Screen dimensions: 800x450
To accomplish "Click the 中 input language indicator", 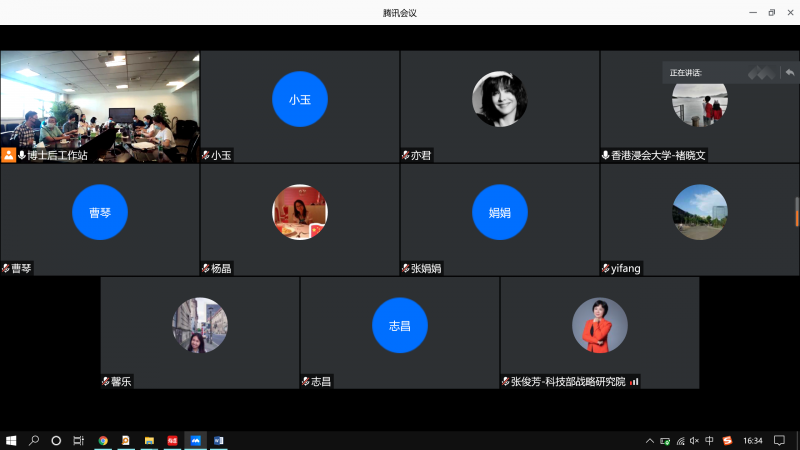I will 709,441.
